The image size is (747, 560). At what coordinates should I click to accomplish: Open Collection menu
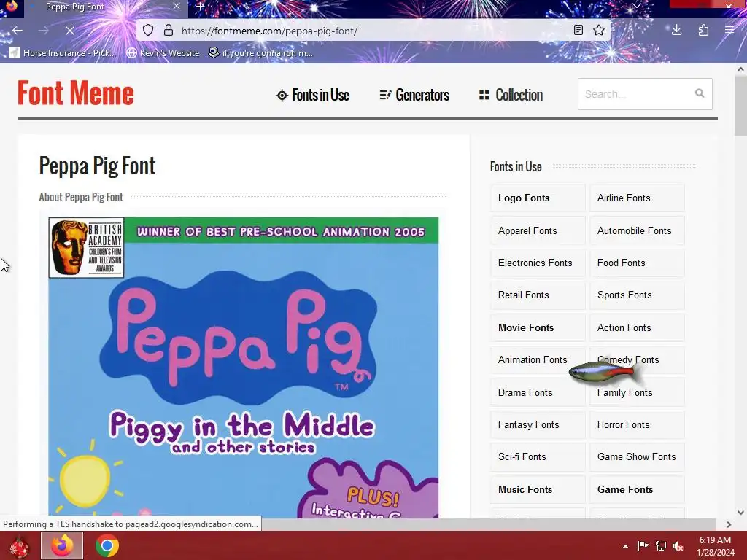point(511,95)
